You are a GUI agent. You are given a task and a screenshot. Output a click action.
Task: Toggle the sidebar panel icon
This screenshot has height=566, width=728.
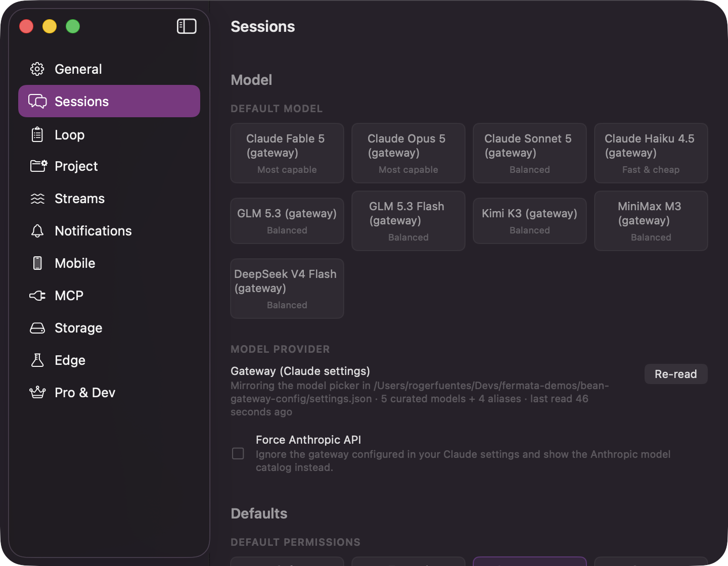point(187,26)
